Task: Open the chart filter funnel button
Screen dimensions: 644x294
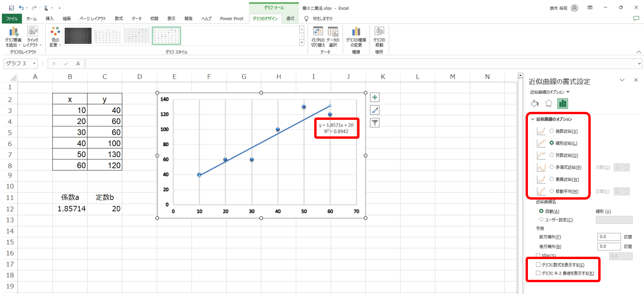Action: [375, 123]
